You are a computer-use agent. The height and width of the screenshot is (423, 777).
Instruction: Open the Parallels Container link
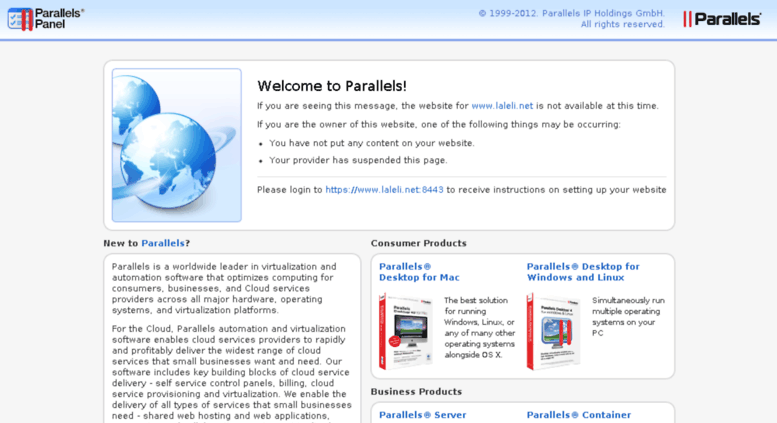579,415
